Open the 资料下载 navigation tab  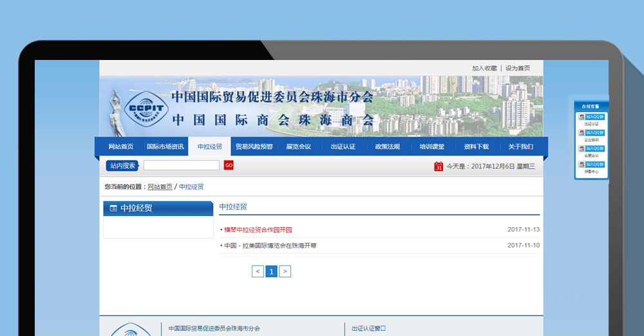(476, 146)
